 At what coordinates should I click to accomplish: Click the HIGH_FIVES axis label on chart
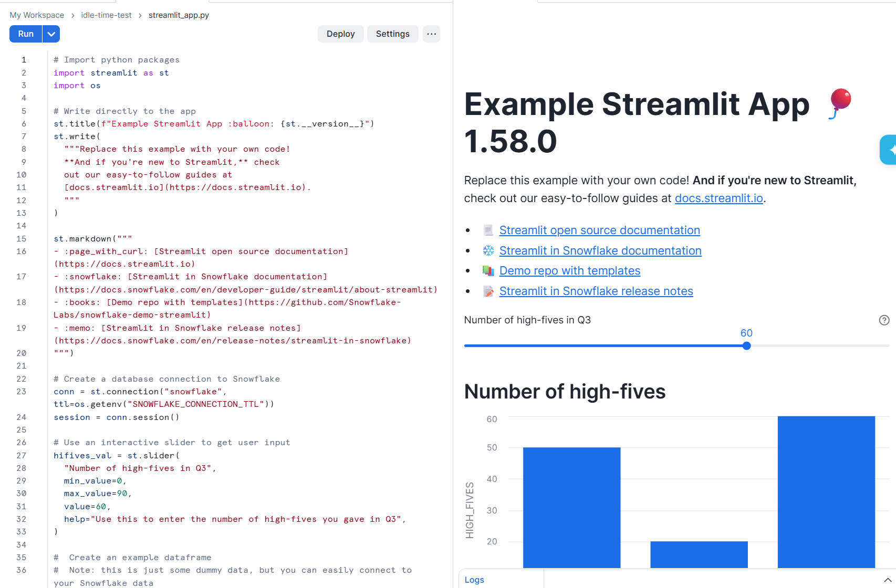tap(470, 510)
